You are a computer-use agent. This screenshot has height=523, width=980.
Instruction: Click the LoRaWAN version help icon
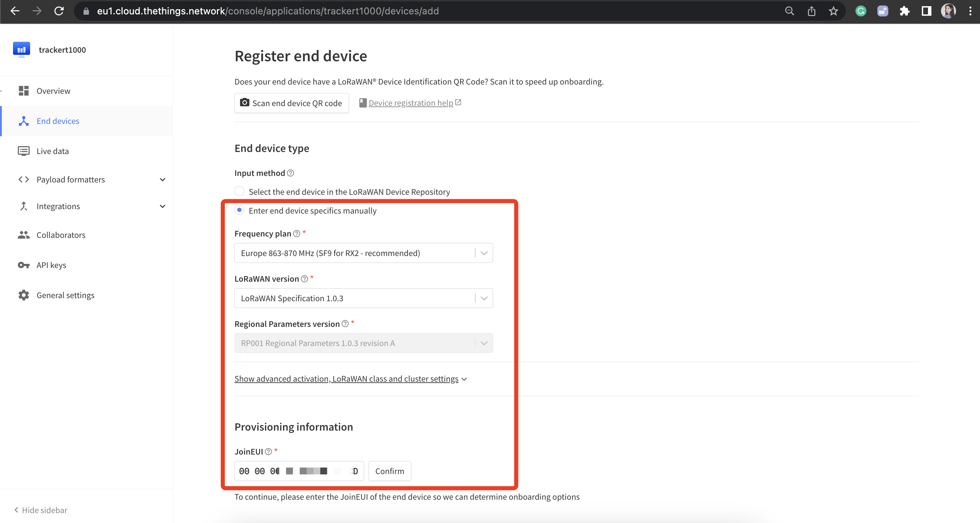304,279
